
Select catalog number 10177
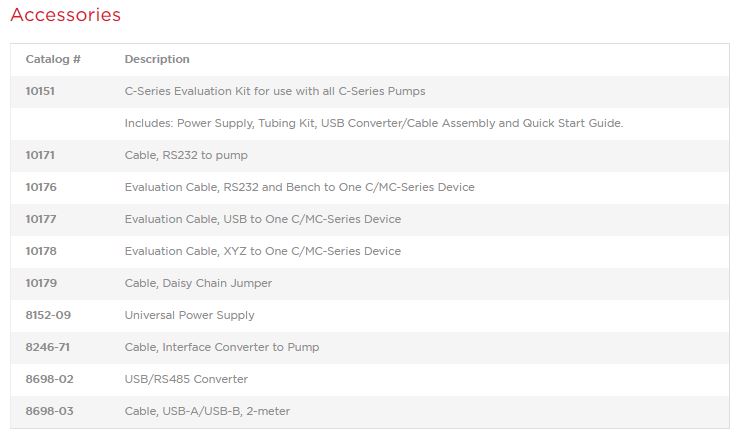[x=41, y=219]
